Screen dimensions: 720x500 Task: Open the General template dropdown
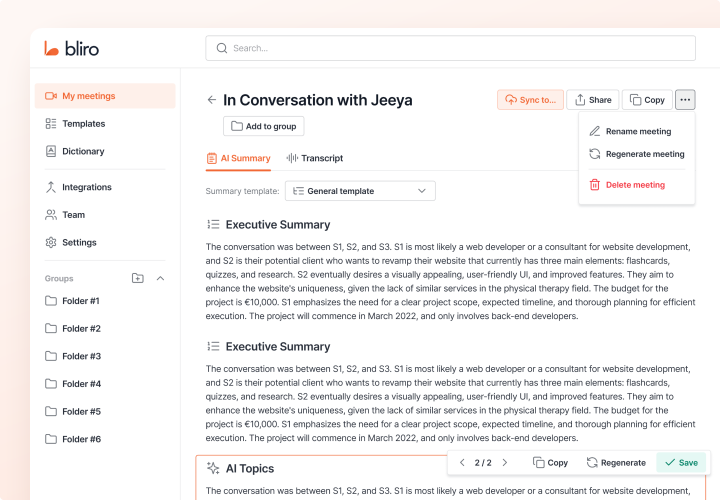(x=360, y=191)
